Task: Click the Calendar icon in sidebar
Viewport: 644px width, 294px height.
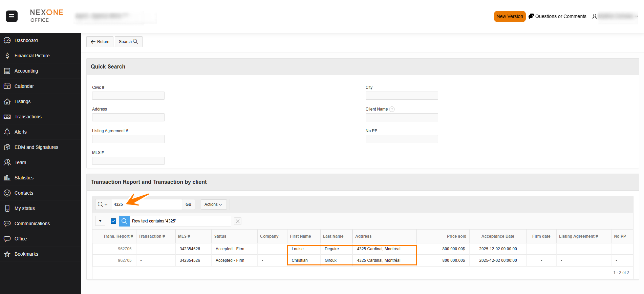Action: (7, 86)
